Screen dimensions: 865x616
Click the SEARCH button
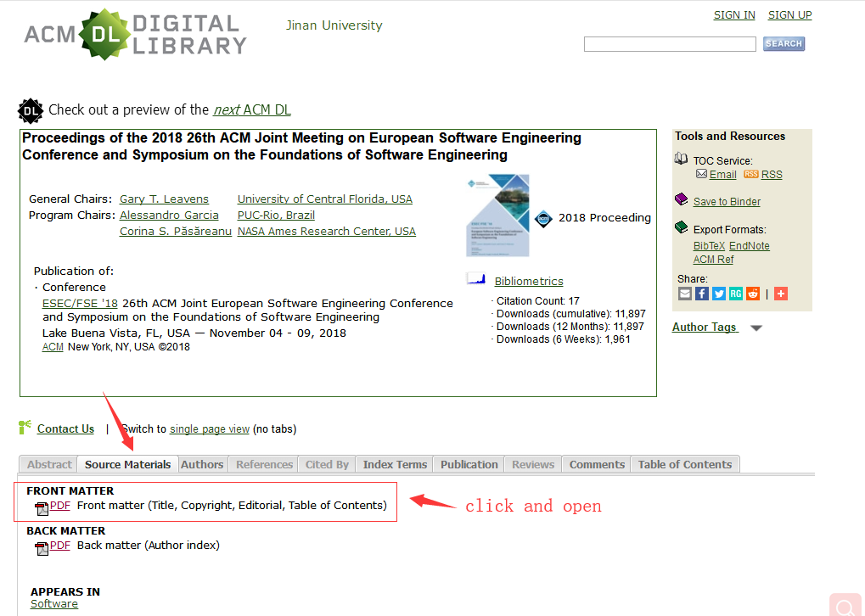click(784, 43)
